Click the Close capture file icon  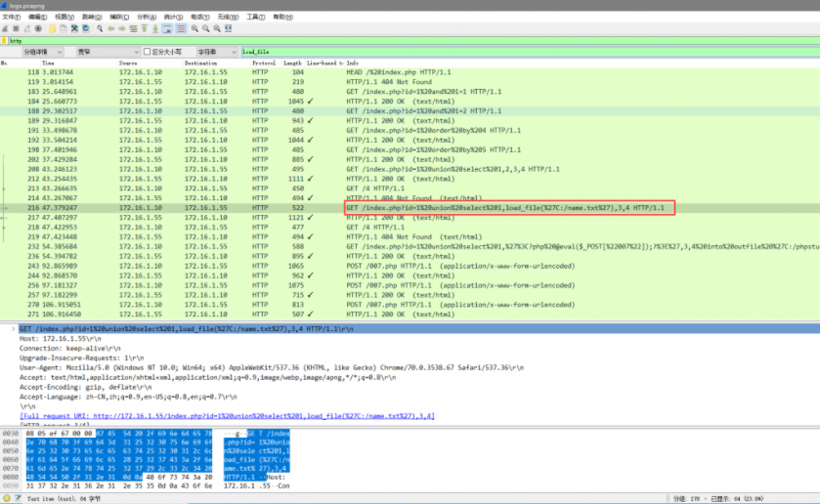tap(75, 28)
